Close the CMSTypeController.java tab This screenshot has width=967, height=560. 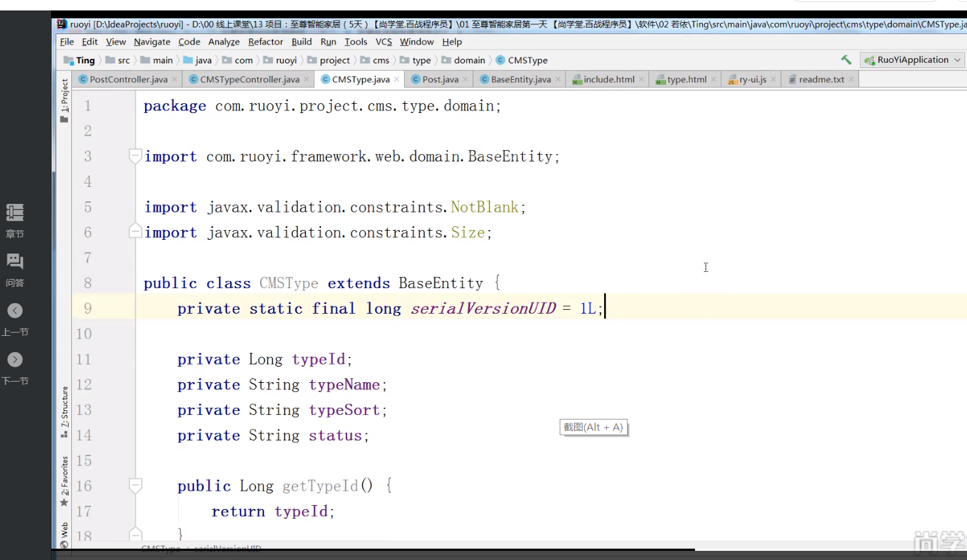tap(306, 80)
